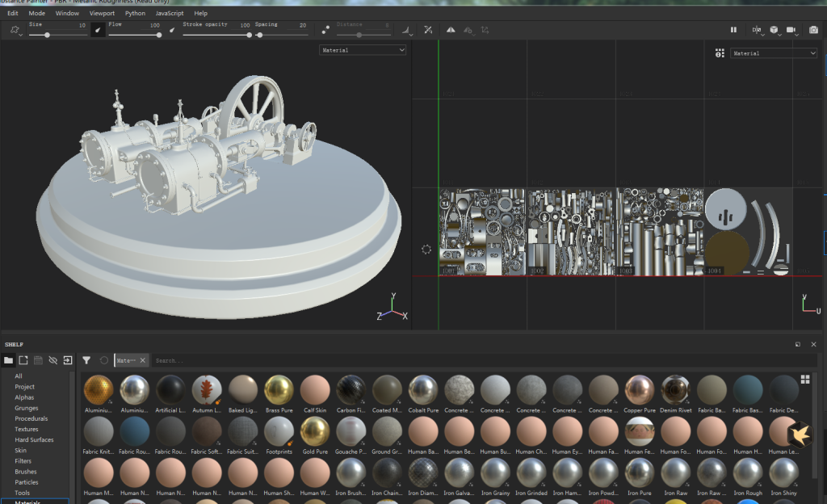
Task: Select the Iron Rough material
Action: (748, 477)
